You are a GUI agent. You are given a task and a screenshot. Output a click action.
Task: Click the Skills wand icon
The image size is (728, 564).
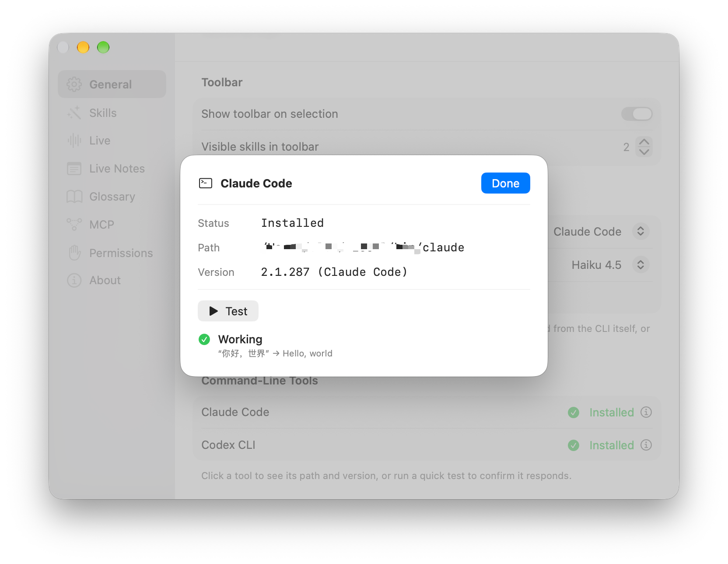click(x=74, y=113)
